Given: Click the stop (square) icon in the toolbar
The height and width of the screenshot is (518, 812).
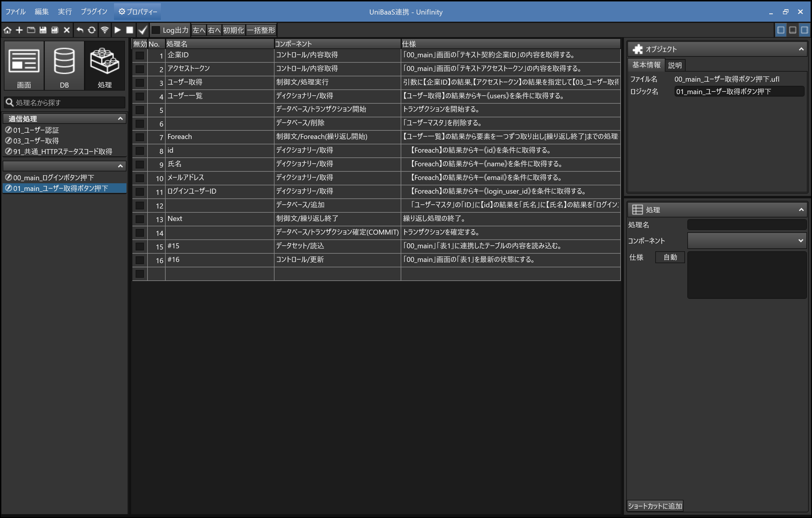Looking at the screenshot, I should (129, 30).
